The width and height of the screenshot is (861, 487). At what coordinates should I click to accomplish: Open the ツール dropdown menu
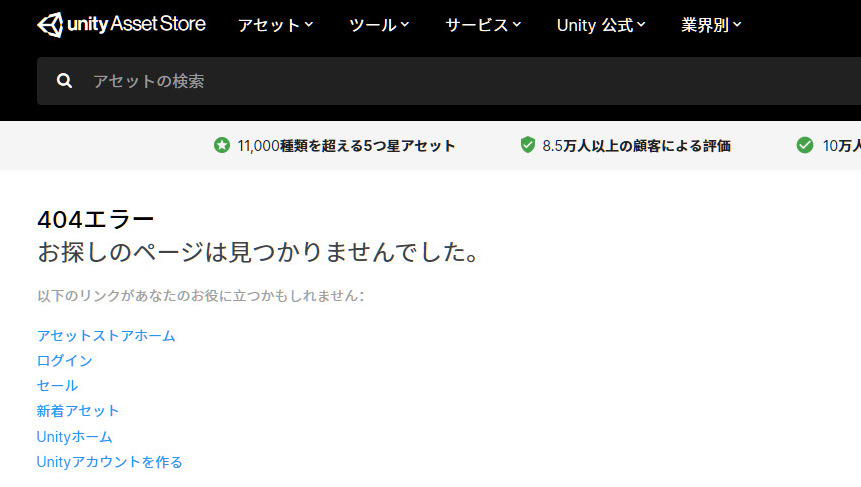click(379, 25)
